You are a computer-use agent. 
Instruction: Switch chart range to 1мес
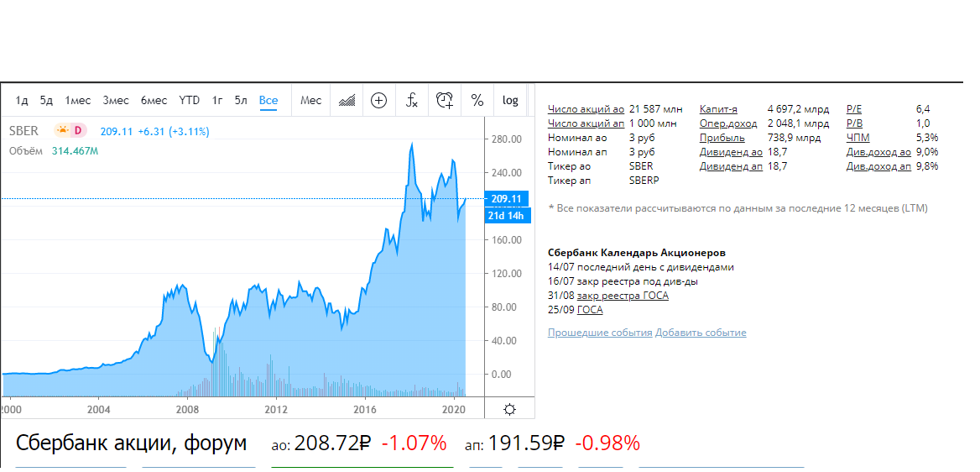[78, 100]
